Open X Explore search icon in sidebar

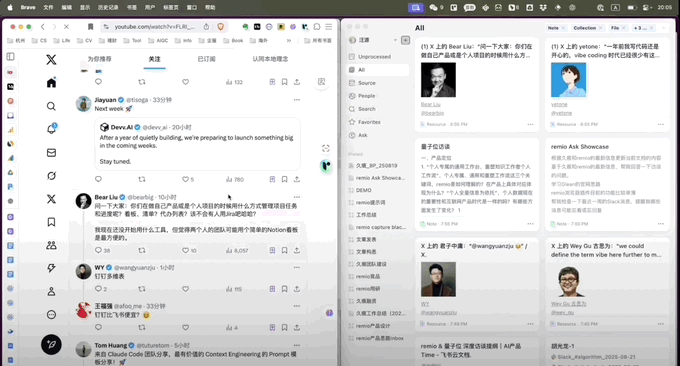point(51,106)
